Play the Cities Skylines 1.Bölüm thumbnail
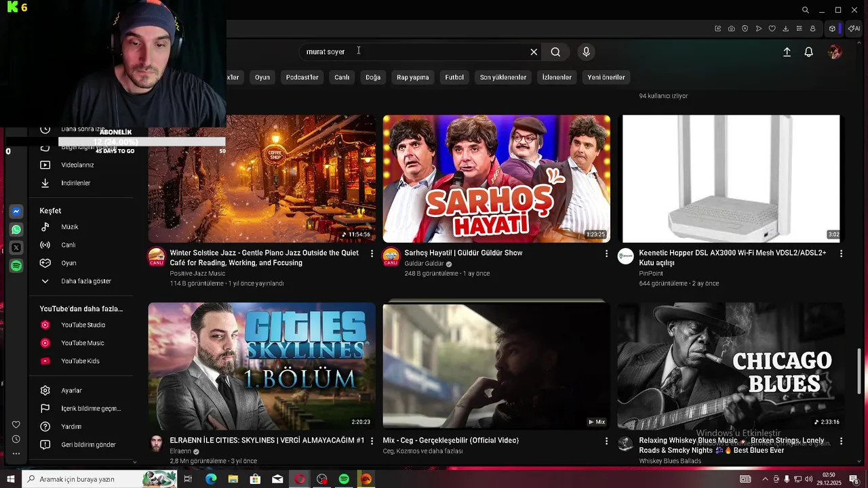The width and height of the screenshot is (868, 488). point(262,366)
